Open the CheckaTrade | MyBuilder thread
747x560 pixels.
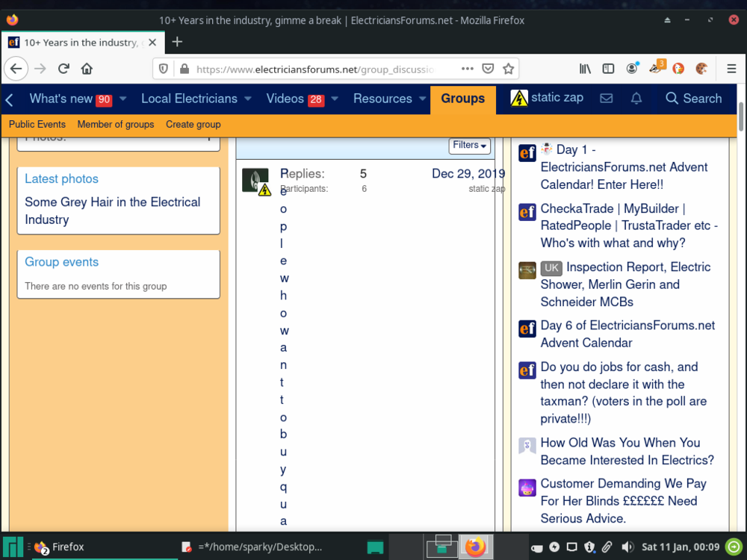629,225
